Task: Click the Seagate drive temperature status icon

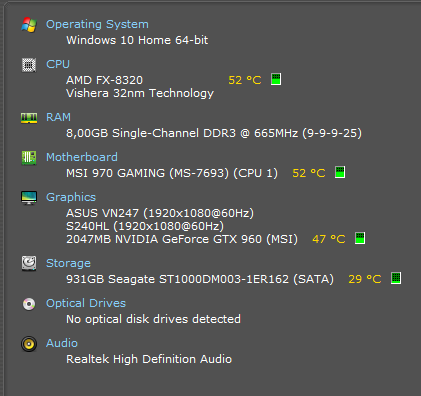Action: click(396, 278)
